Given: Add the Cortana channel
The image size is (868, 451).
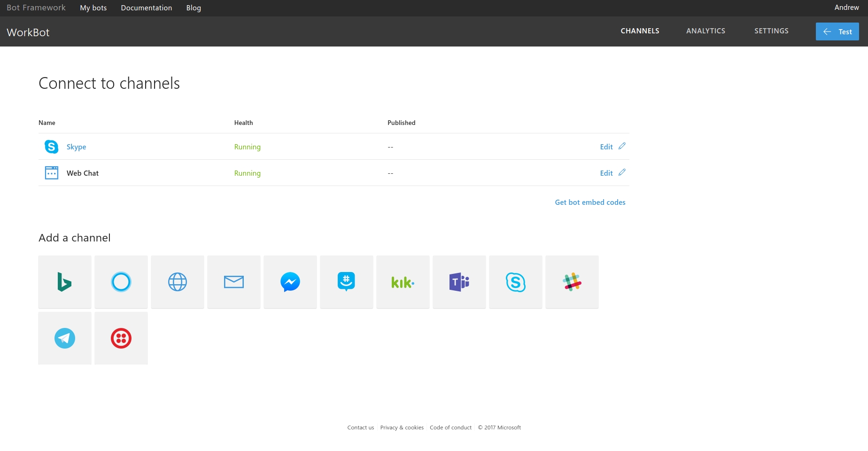Looking at the screenshot, I should pos(121,282).
